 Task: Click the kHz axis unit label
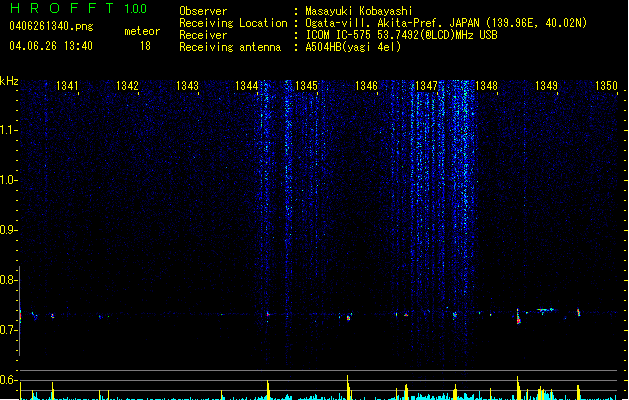click(x=9, y=81)
